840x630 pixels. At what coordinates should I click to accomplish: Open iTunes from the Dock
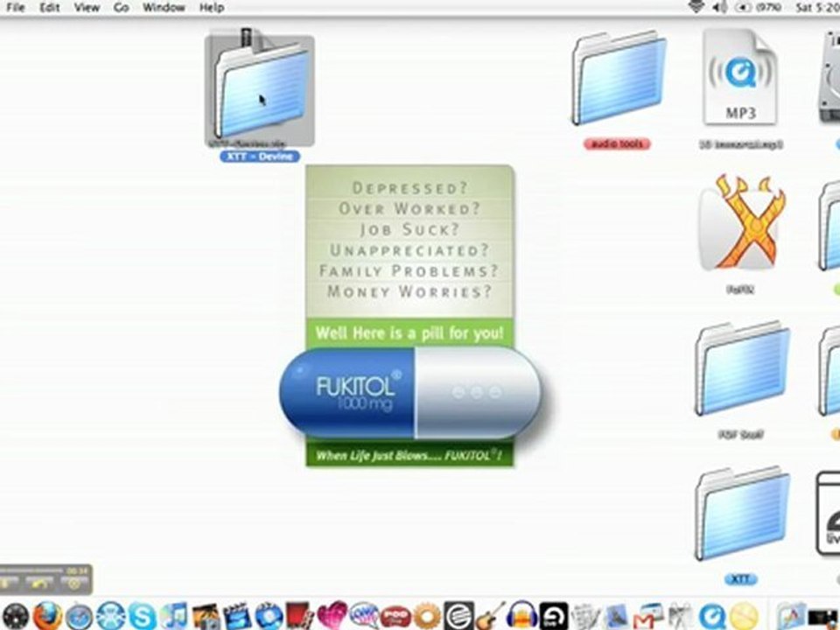click(x=174, y=616)
